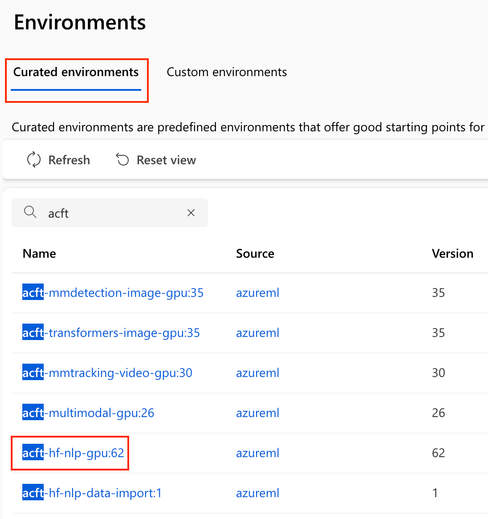Select version 26 cell in multimodal row
Screen dimensions: 488x519
click(x=438, y=413)
